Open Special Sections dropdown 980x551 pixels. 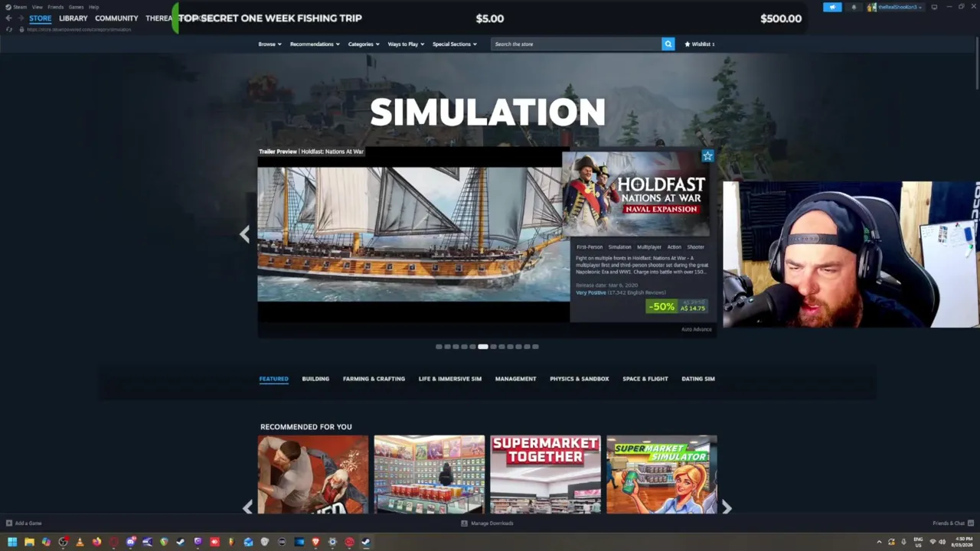pyautogui.click(x=455, y=44)
